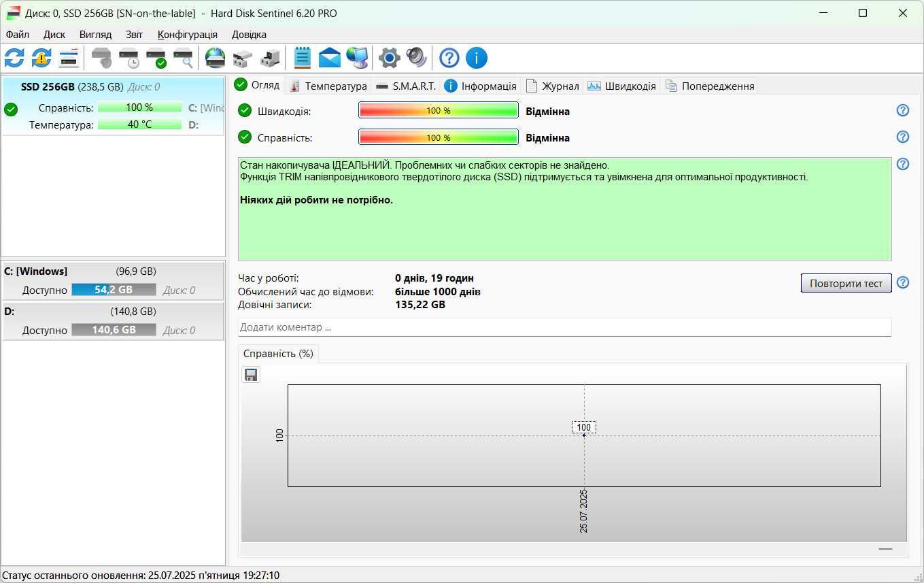The width and height of the screenshot is (924, 583).
Task: Click the C: 54,2 GB free space bar
Action: click(x=114, y=290)
